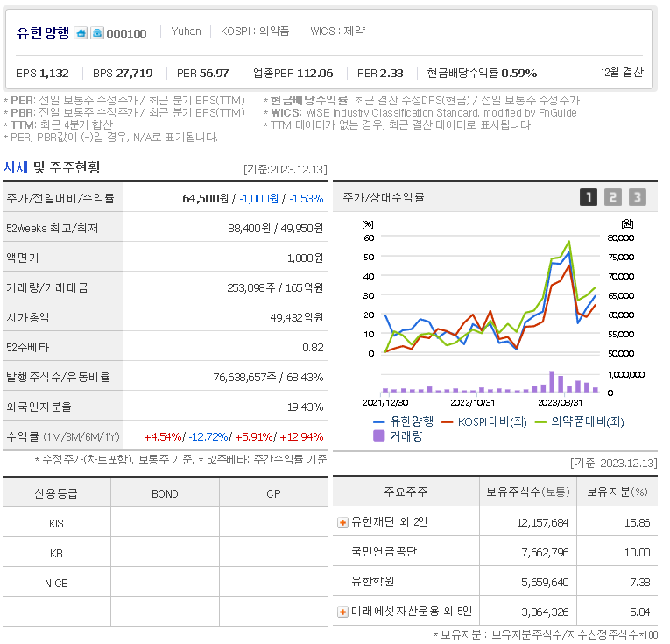Select foreign ownership value 19.43%
The height and width of the screenshot is (644, 670).
(305, 407)
